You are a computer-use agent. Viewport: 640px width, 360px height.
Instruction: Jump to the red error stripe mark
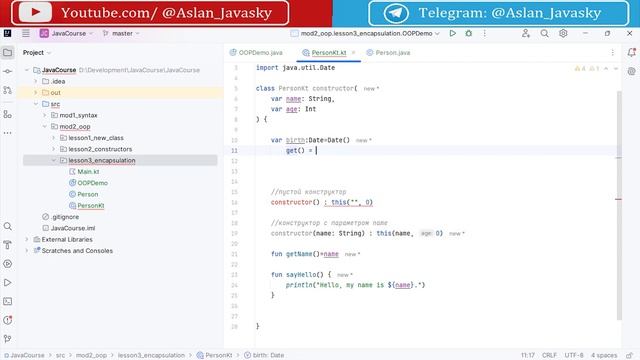pos(618,199)
